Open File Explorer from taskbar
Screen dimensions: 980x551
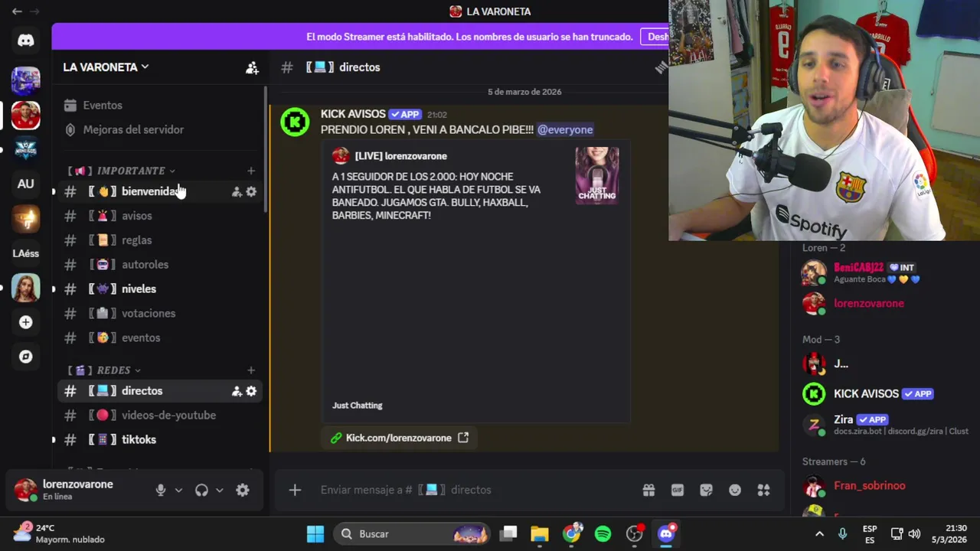pos(540,534)
